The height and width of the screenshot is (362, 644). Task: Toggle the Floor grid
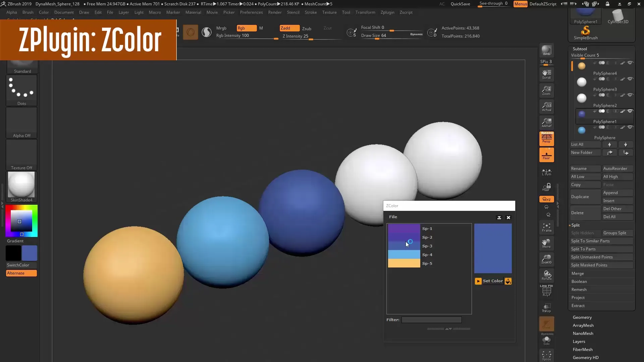click(546, 155)
